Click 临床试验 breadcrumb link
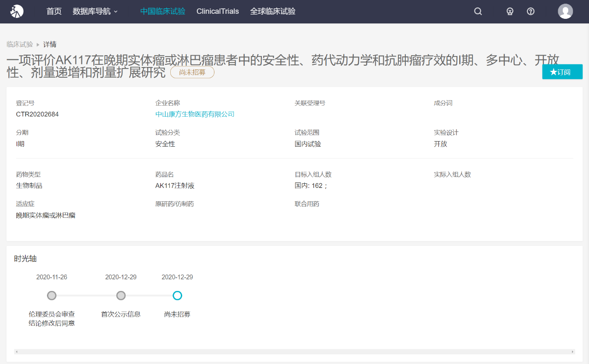Viewport: 589px width, 364px height. [20, 44]
